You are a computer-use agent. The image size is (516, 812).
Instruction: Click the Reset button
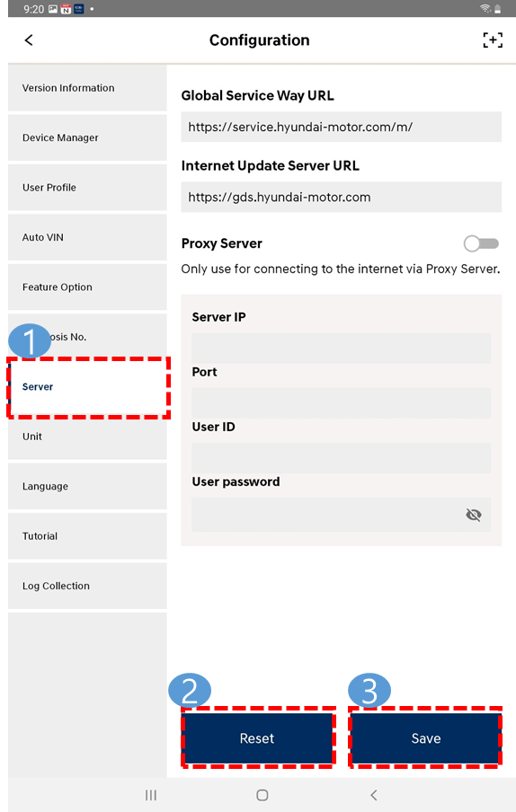pos(257,738)
